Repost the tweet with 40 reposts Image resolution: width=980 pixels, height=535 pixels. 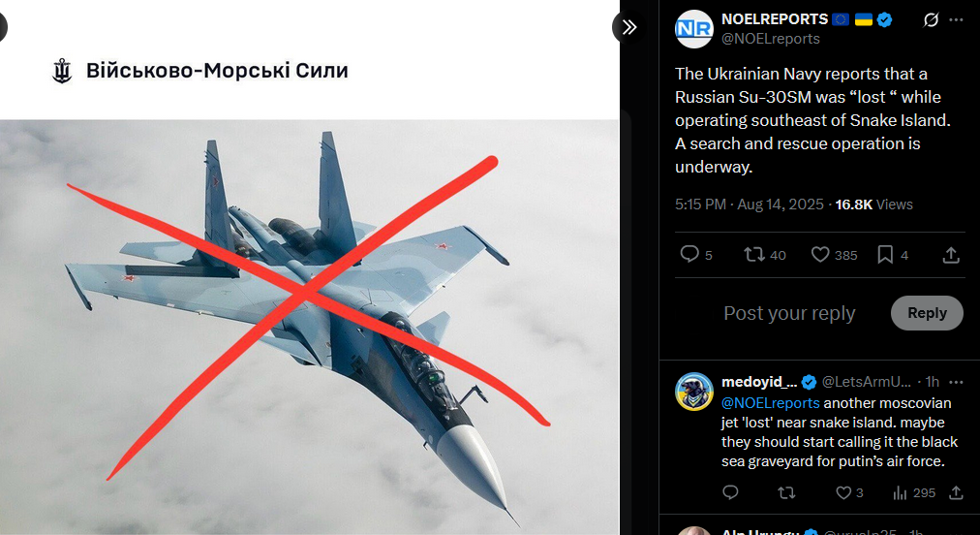point(764,255)
